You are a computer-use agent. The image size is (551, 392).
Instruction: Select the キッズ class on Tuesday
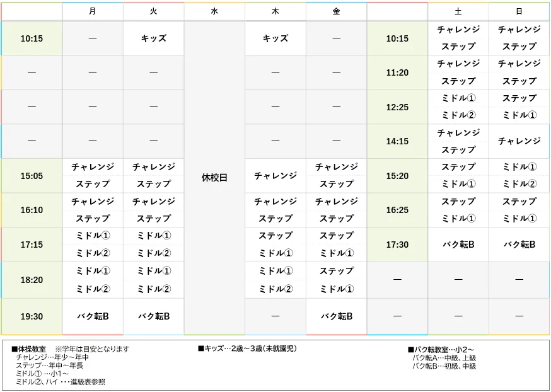pos(153,38)
